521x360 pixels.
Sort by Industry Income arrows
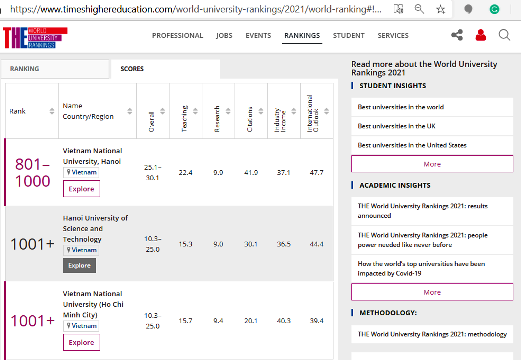(294, 111)
